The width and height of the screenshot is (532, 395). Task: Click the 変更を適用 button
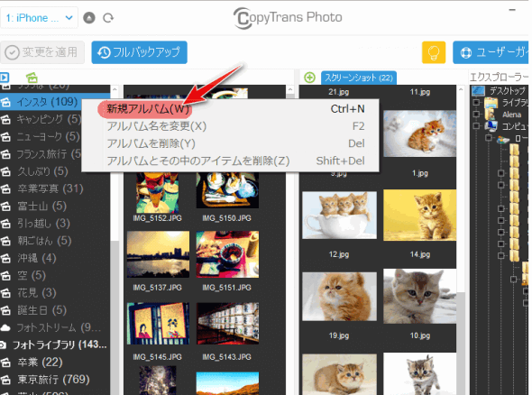click(42, 52)
